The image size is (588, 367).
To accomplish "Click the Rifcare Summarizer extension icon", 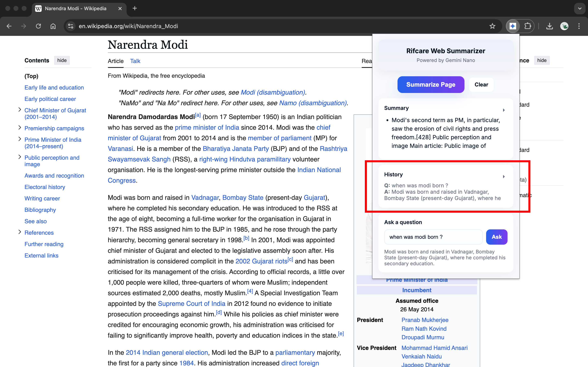I will tap(513, 26).
